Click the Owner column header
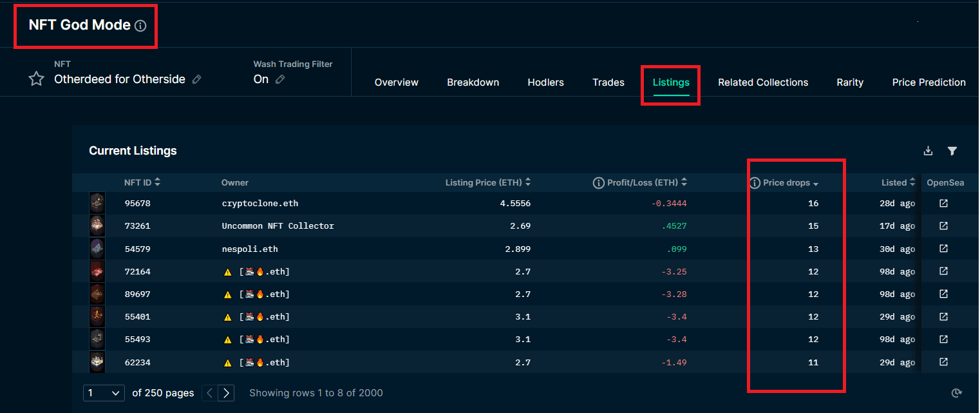Viewport: 980px width, 413px height. 235,183
